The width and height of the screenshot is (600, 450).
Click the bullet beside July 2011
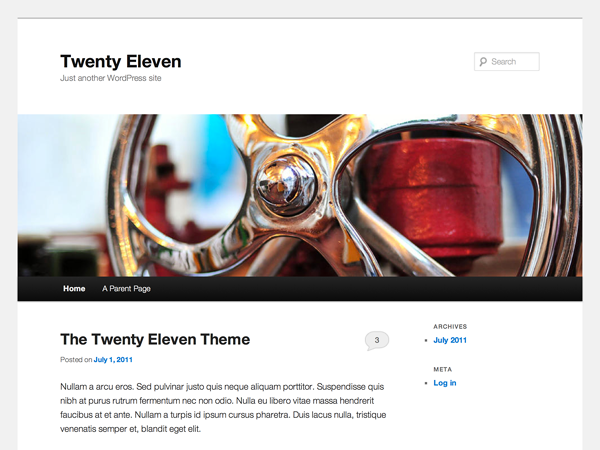pos(428,341)
